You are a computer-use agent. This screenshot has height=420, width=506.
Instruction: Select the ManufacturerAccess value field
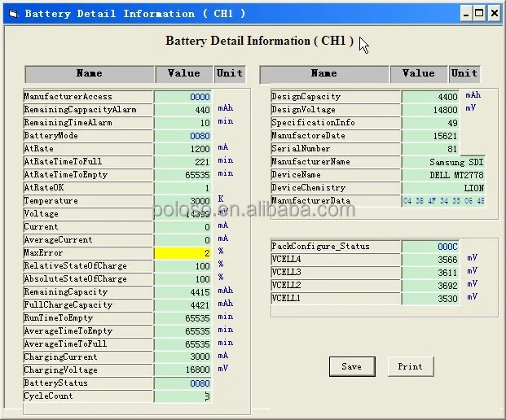[183, 97]
